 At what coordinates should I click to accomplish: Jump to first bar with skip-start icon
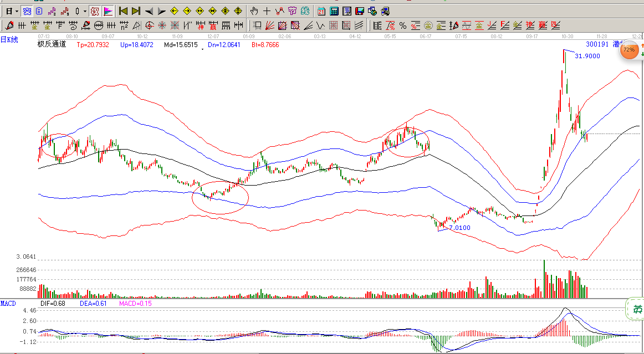124,11
